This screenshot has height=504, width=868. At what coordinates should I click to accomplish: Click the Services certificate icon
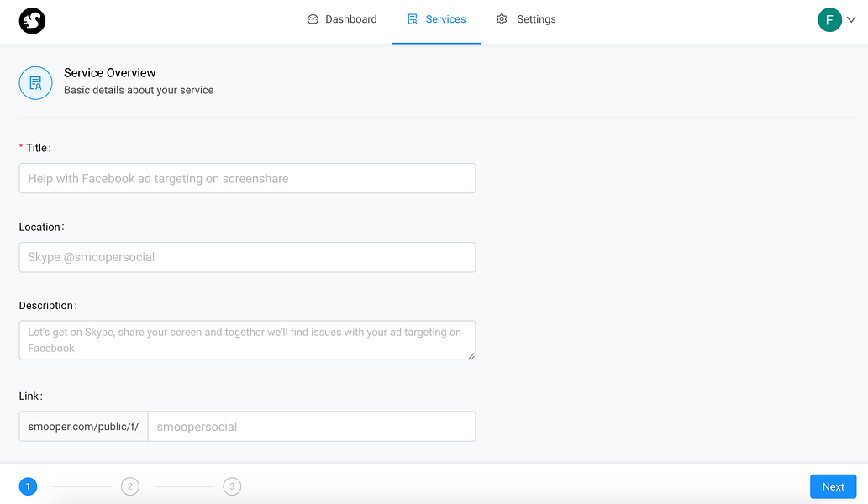413,19
